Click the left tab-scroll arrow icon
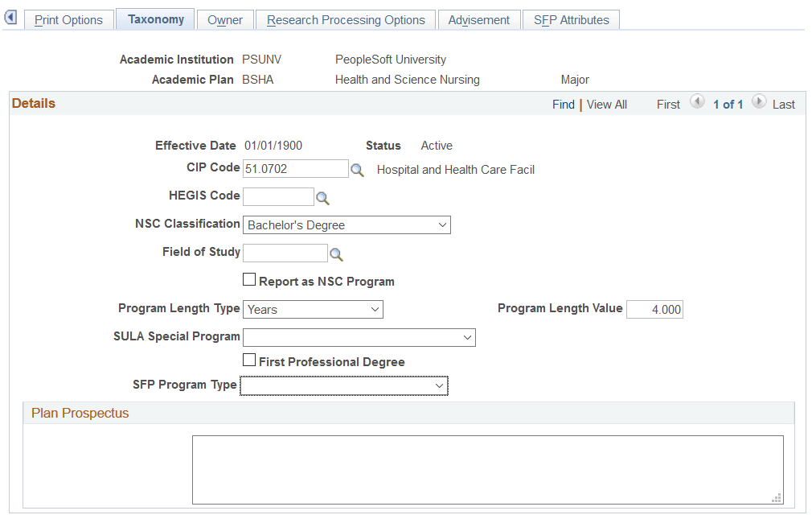 point(11,18)
